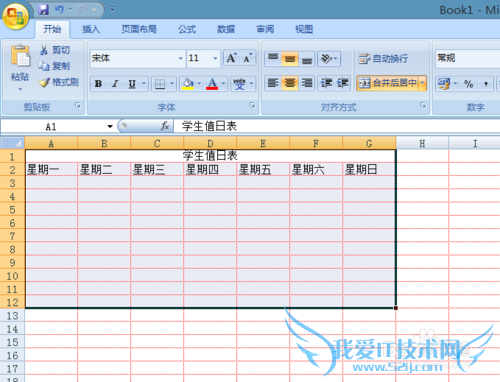Open the 字体 dialog launcher
The height and width of the screenshot is (382, 500).
[x=252, y=106]
